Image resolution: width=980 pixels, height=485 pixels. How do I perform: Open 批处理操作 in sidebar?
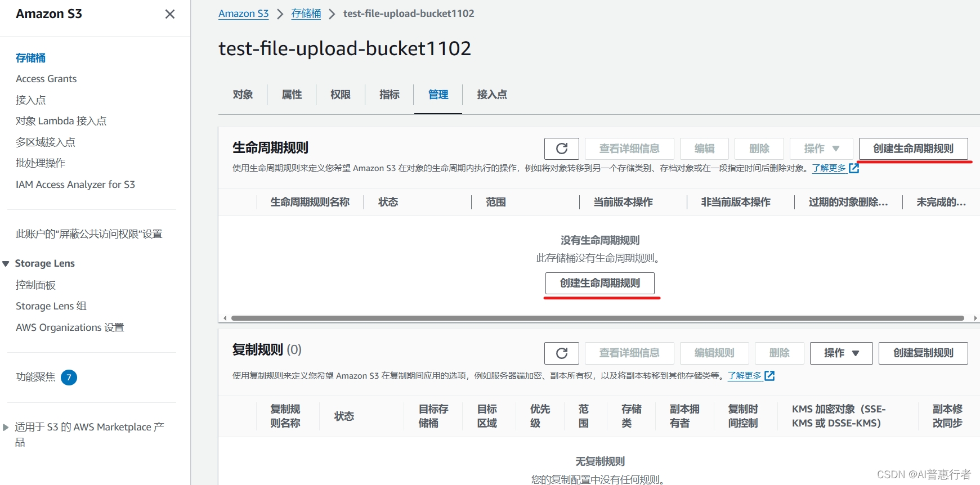41,163
